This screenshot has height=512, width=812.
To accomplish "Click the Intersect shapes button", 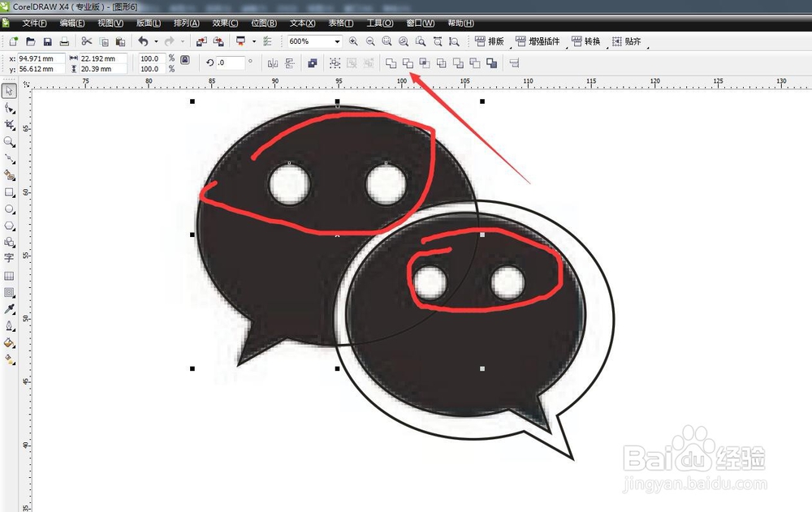I will pyautogui.click(x=425, y=63).
